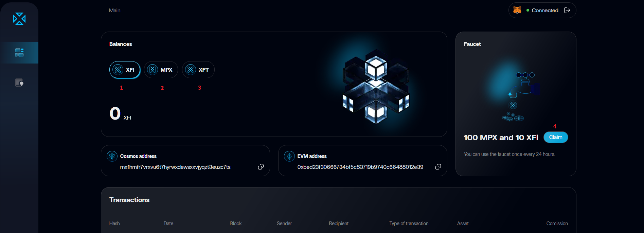Viewport: 644px width, 233px height.
Task: Click the MetaMask fox icon
Action: click(x=517, y=10)
